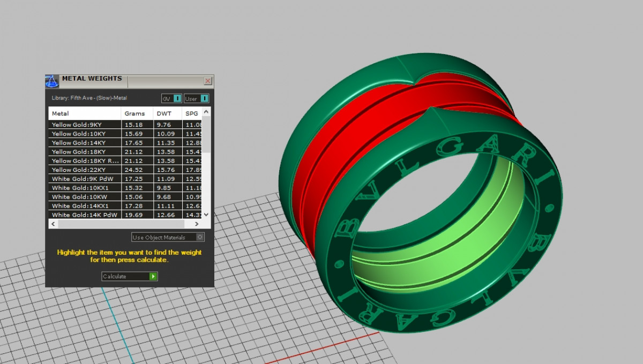Close the Metal Weights panel
The image size is (643, 364).
tap(208, 81)
